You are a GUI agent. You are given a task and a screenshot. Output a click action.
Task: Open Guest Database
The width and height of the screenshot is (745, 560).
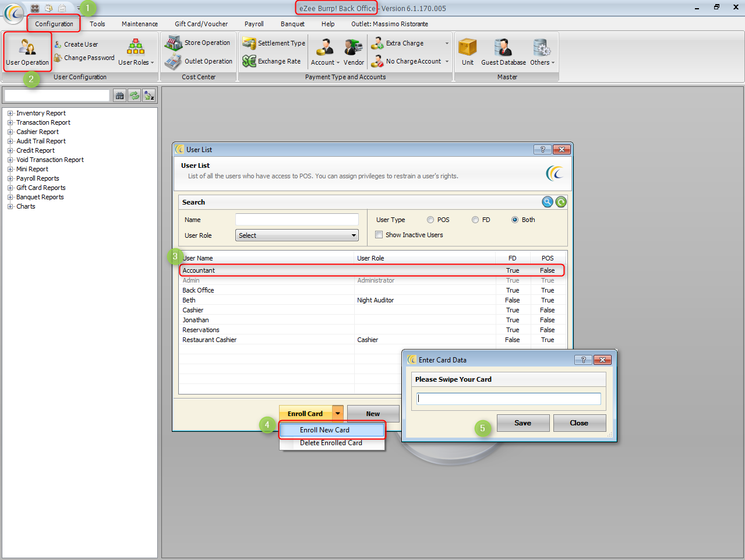pos(503,52)
